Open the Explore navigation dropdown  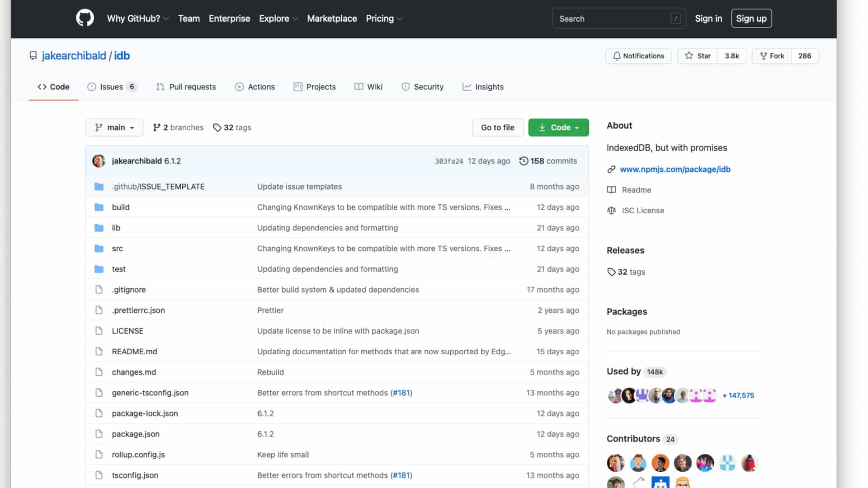[278, 19]
